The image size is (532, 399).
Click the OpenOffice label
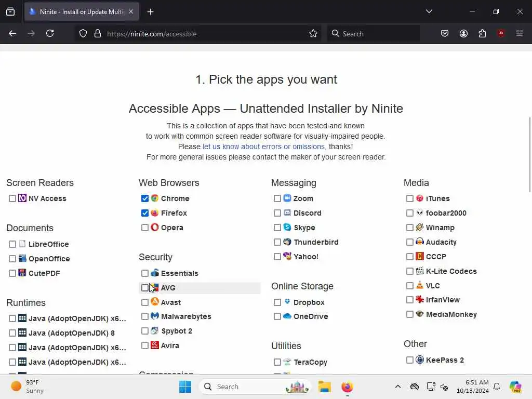point(49,259)
